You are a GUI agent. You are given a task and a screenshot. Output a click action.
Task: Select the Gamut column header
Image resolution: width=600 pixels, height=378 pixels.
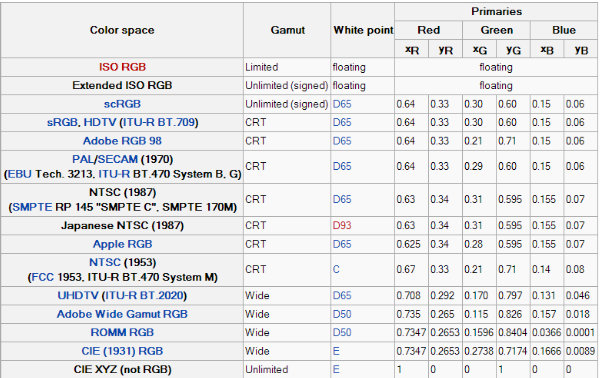[x=287, y=30]
